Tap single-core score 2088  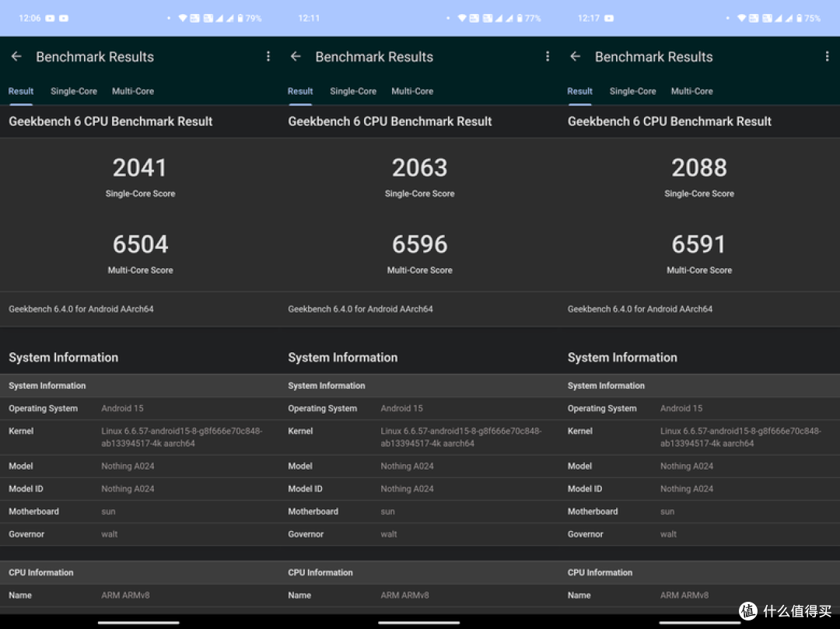699,168
